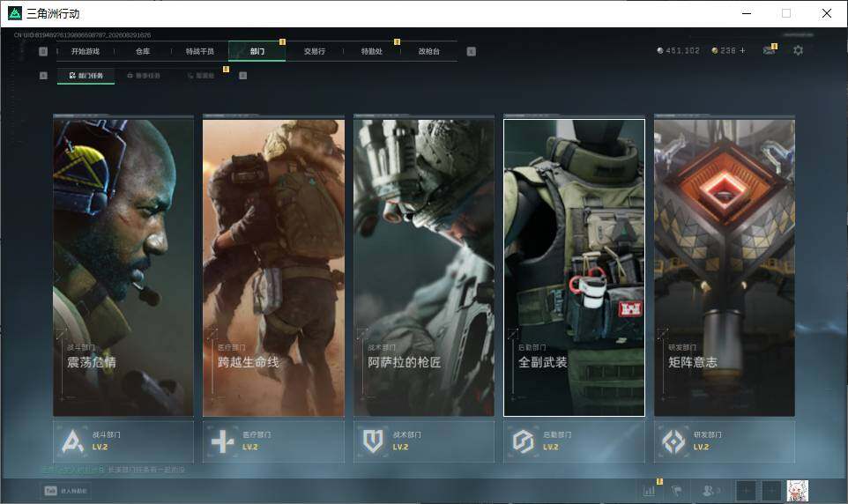Open the 特战干员 tab

(x=200, y=51)
